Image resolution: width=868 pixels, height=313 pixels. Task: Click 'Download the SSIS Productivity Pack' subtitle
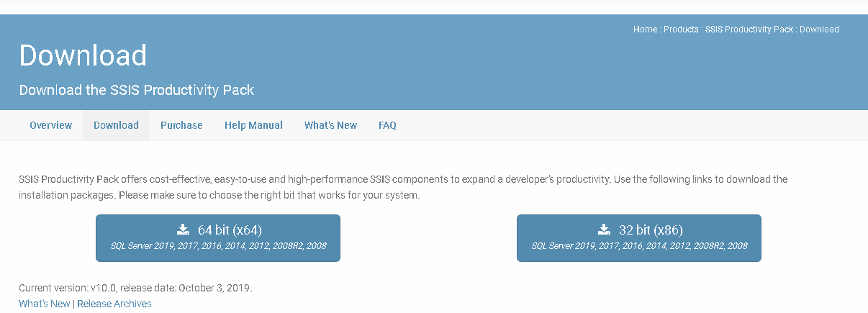pyautogui.click(x=137, y=91)
